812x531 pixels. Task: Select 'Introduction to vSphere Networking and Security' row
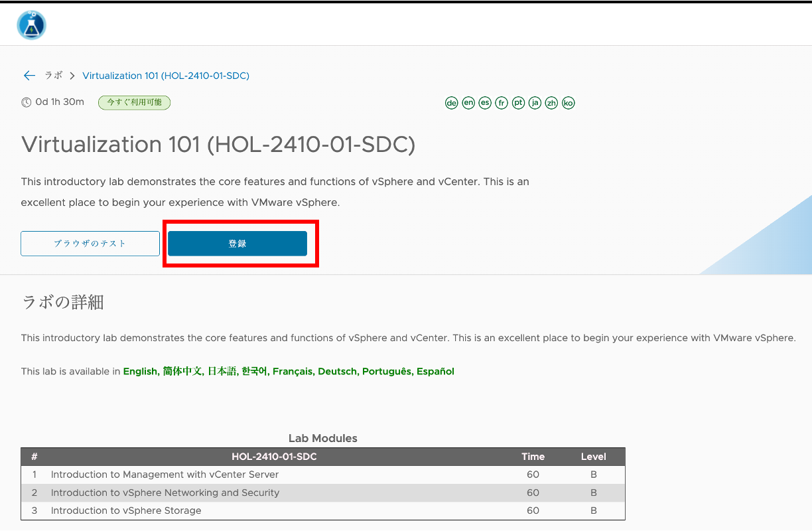323,493
